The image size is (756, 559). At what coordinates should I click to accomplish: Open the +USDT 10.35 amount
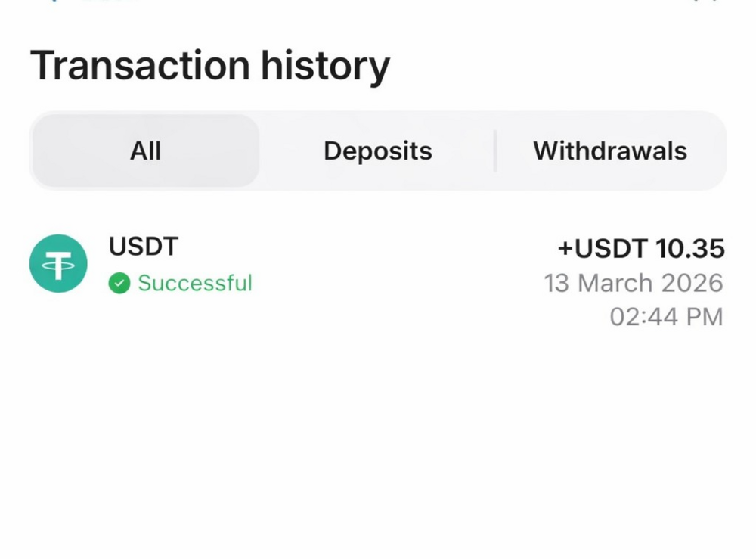tap(640, 248)
